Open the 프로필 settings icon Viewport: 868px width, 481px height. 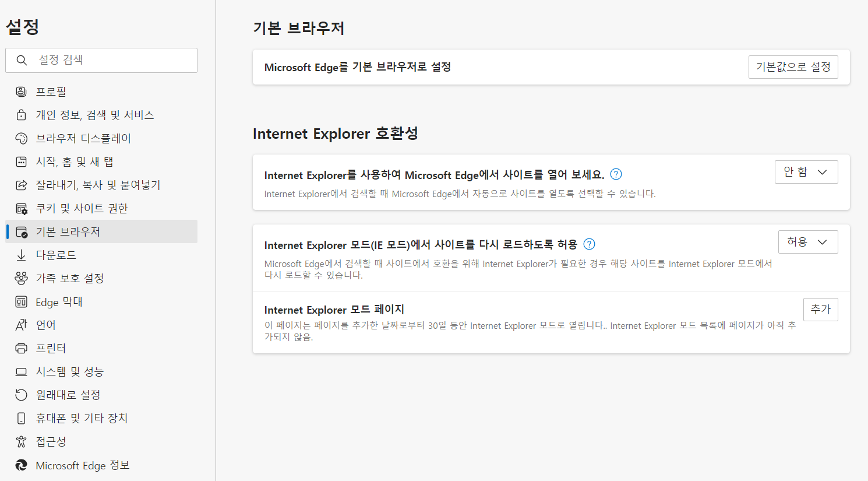pos(21,91)
